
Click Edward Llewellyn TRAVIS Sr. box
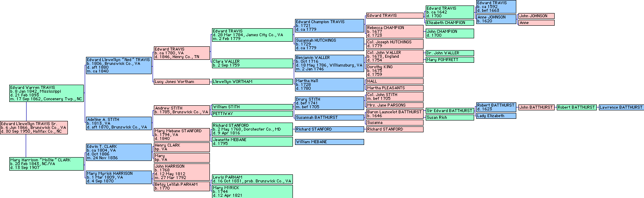point(34,127)
